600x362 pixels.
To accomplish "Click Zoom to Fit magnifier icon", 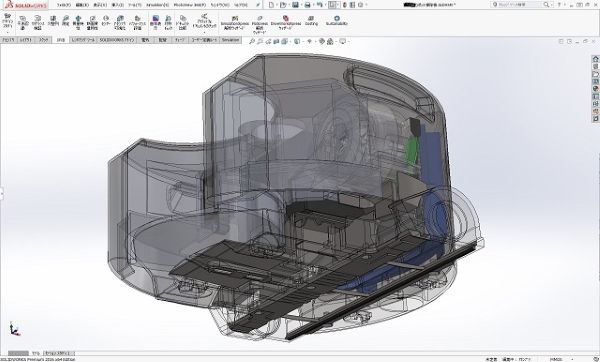I will (252, 41).
